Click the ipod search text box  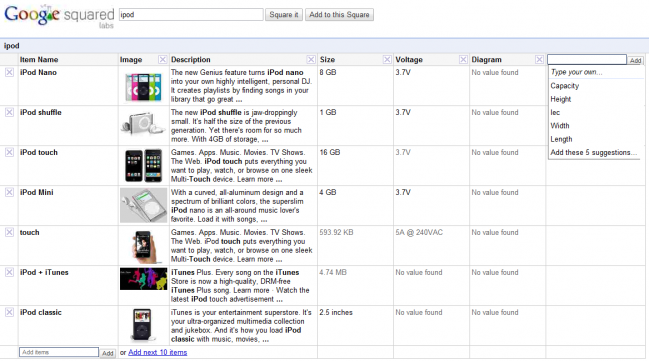pos(191,14)
